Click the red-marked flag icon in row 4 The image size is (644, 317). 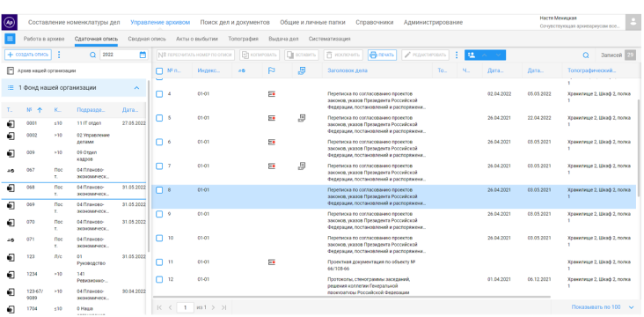click(x=272, y=94)
